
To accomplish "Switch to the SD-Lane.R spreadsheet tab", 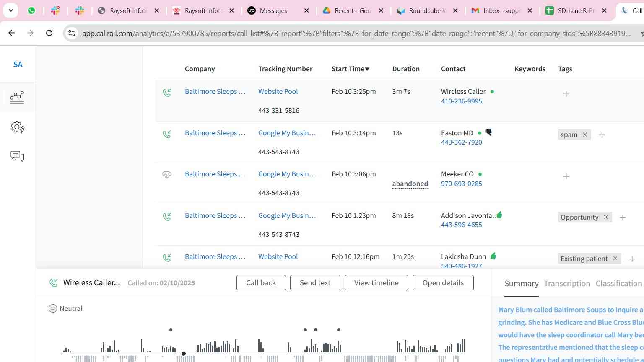I will tap(576, 10).
